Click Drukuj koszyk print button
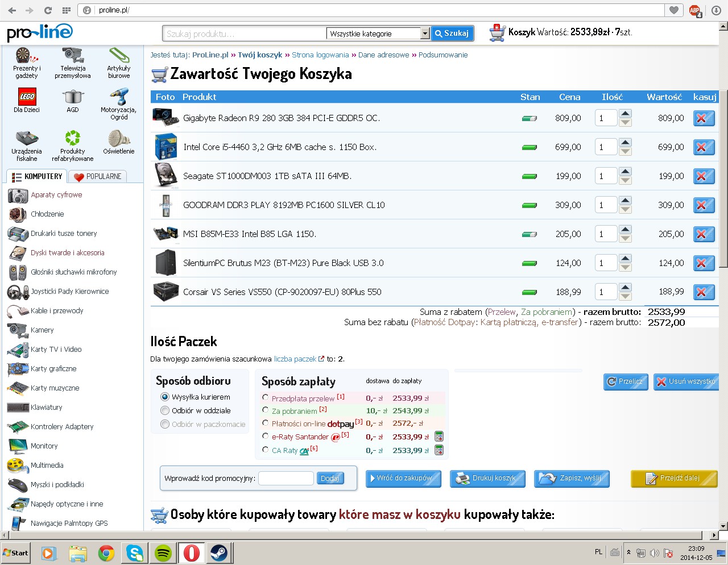 pyautogui.click(x=487, y=479)
